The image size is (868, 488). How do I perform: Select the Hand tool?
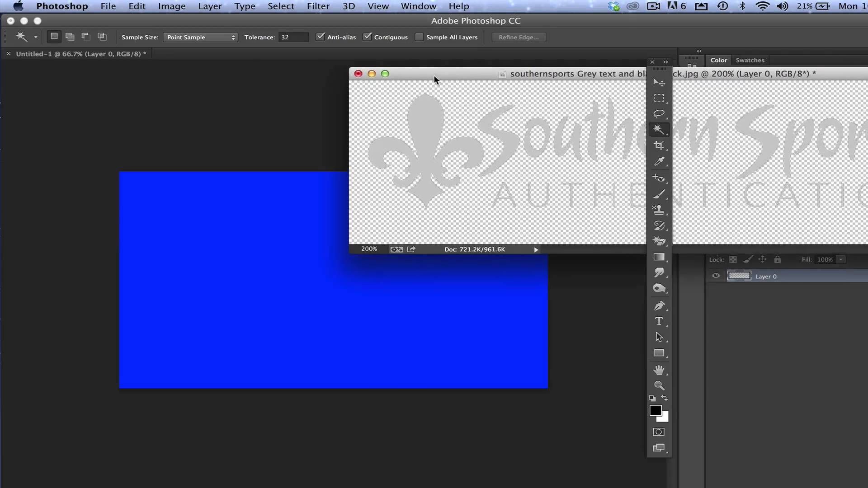(x=659, y=370)
